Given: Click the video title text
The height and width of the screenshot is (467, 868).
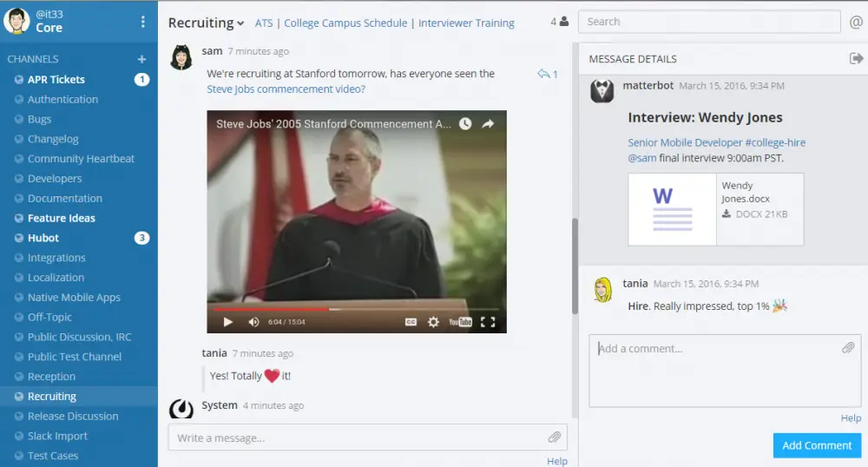Looking at the screenshot, I should 333,124.
